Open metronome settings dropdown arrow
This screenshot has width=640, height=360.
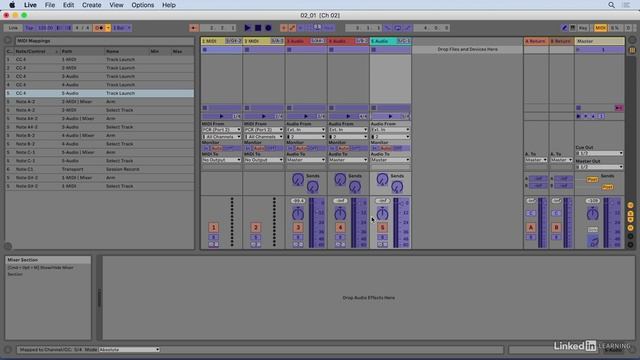coord(108,28)
